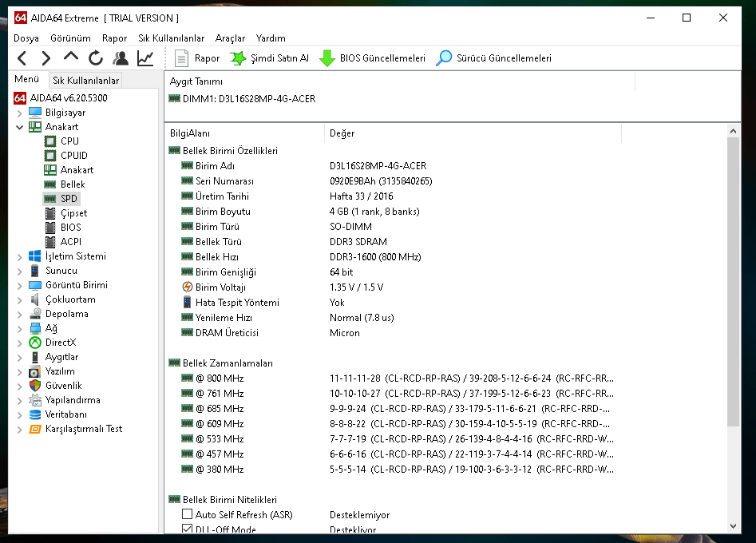Screen dimensions: 756x543
Task: Expand the Depolama tree node
Action: coord(20,315)
